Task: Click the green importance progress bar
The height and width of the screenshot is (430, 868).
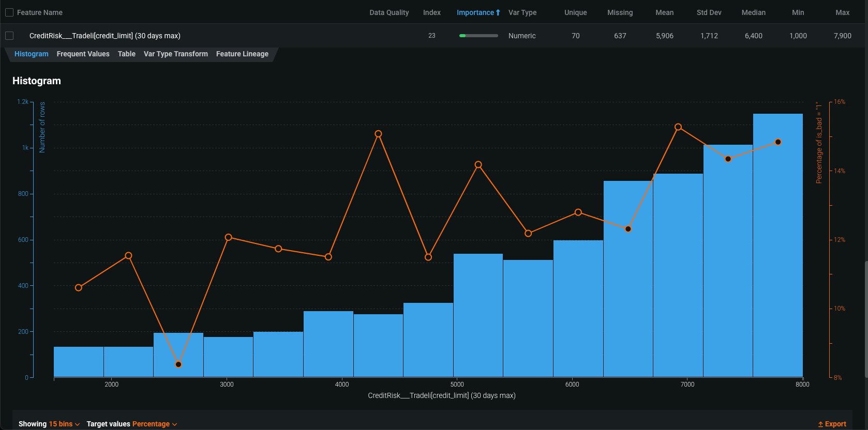Action: [478, 36]
